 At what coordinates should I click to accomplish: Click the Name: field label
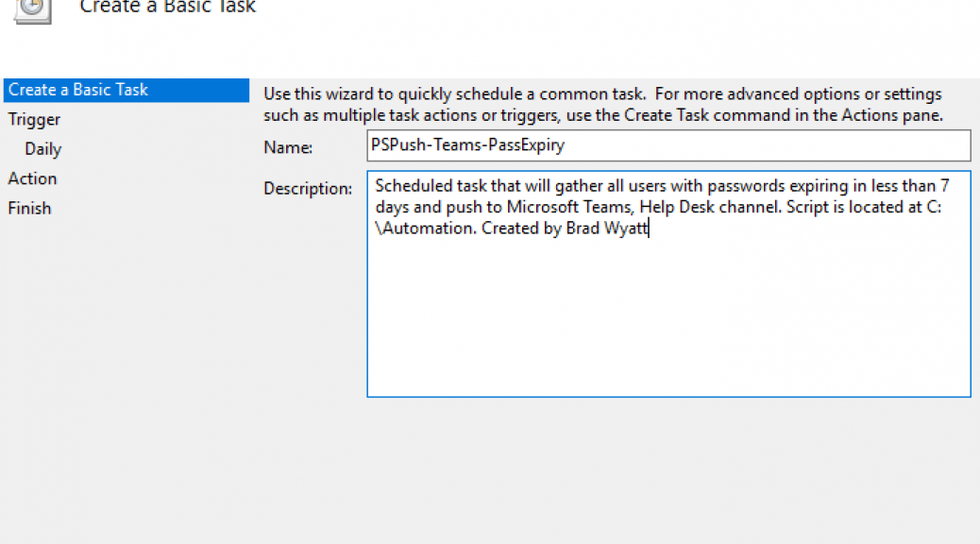point(288,147)
